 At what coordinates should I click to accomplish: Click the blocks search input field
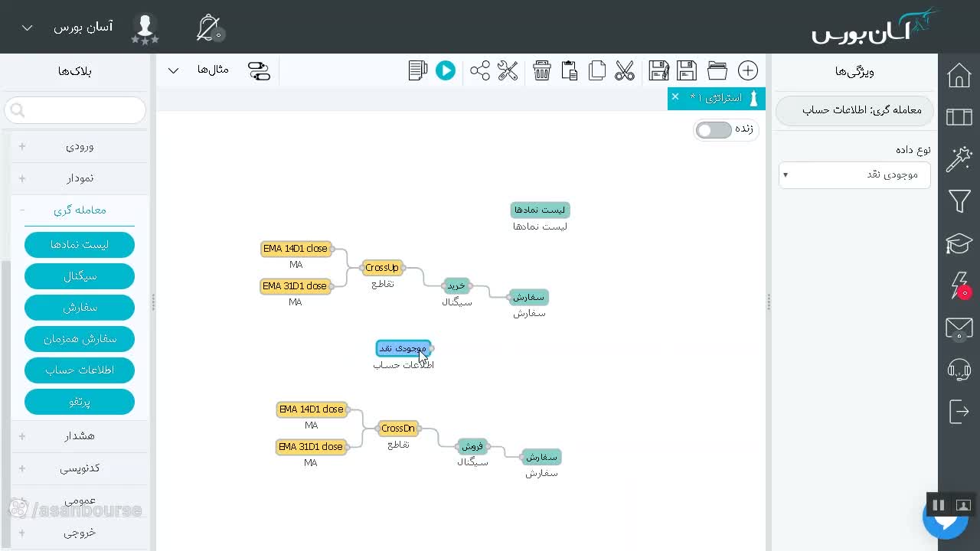point(75,110)
